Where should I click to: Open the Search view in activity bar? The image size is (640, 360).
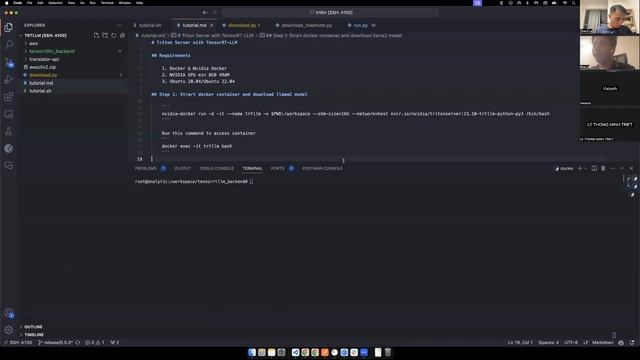pos(9,44)
